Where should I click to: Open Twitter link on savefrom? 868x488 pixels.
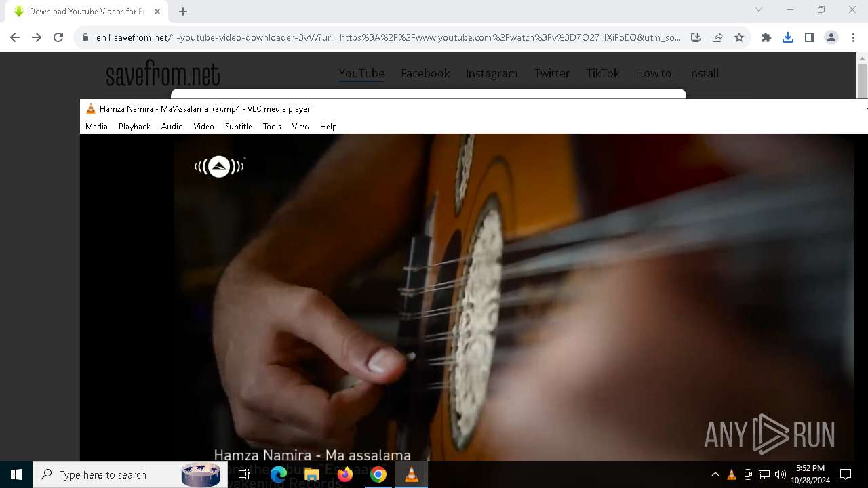tap(551, 73)
